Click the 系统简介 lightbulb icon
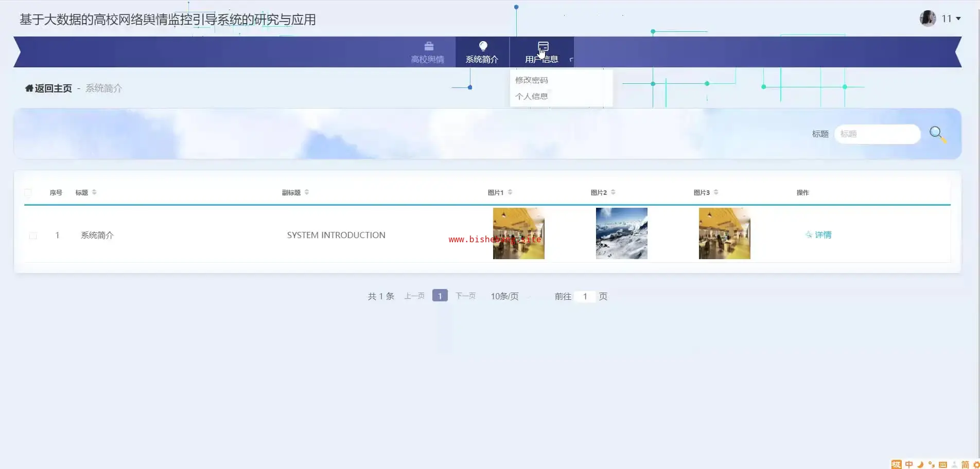 pos(483,46)
